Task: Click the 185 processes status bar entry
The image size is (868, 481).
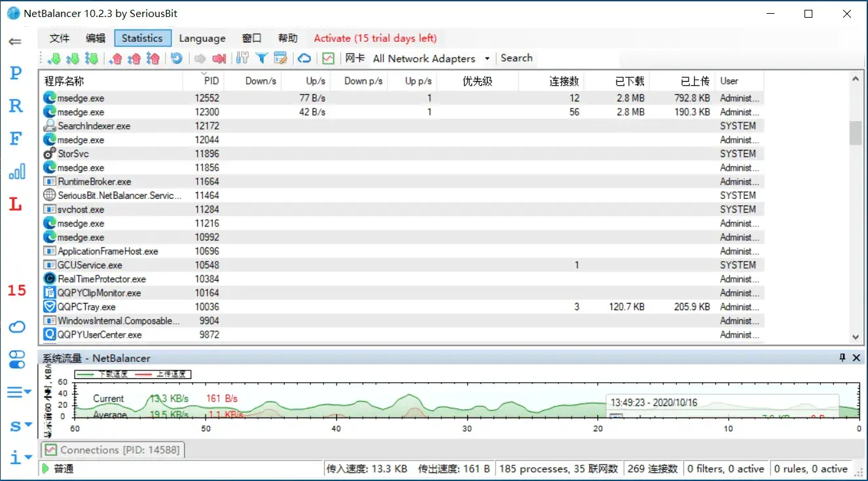Action: coord(558,469)
